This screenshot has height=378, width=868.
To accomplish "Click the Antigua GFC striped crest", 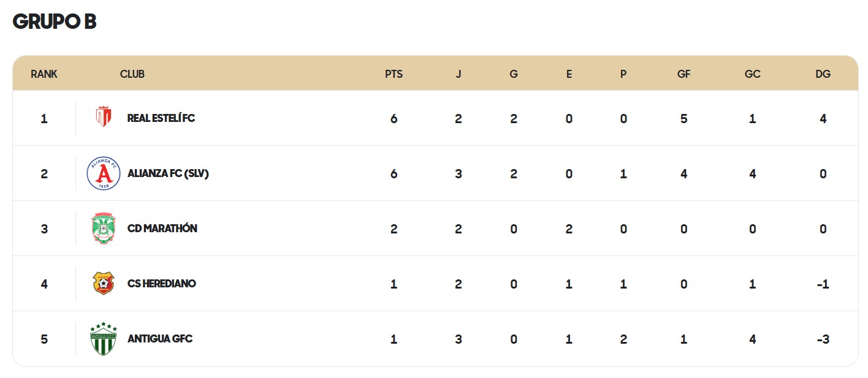I will [x=104, y=339].
